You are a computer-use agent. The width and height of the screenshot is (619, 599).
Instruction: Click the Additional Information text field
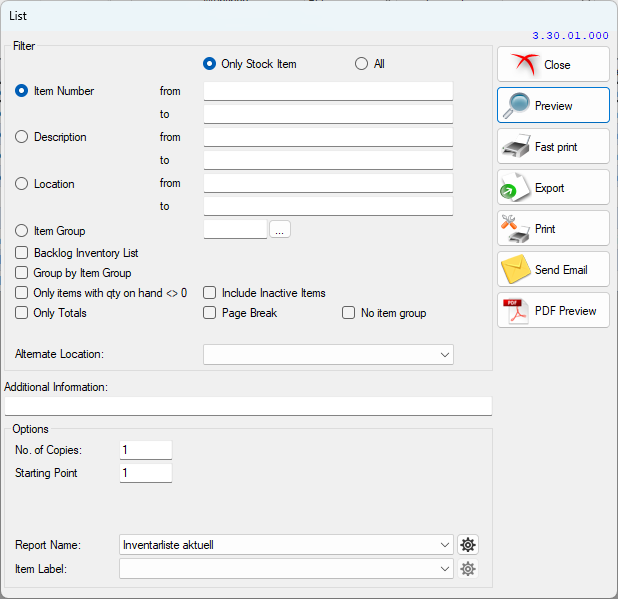[x=248, y=406]
